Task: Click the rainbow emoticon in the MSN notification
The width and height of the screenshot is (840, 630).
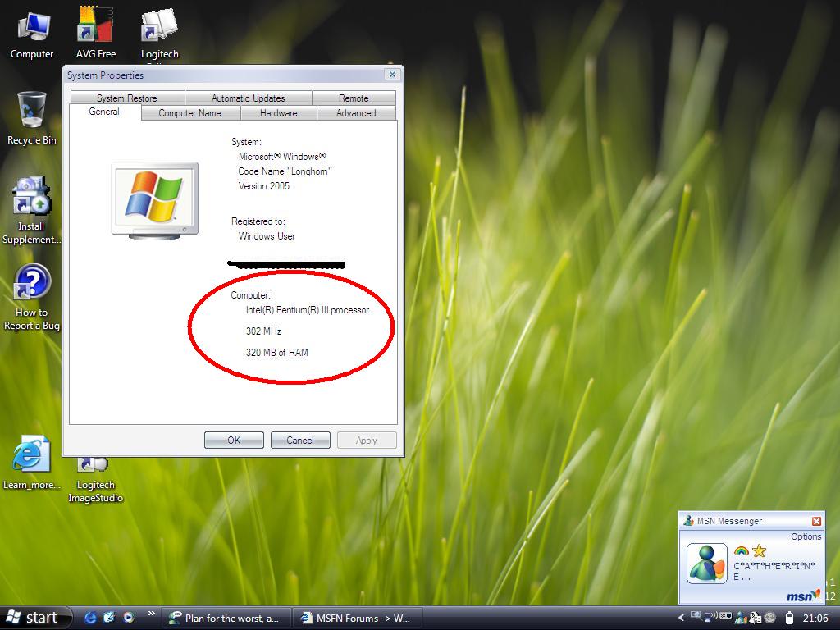Action: (x=742, y=550)
